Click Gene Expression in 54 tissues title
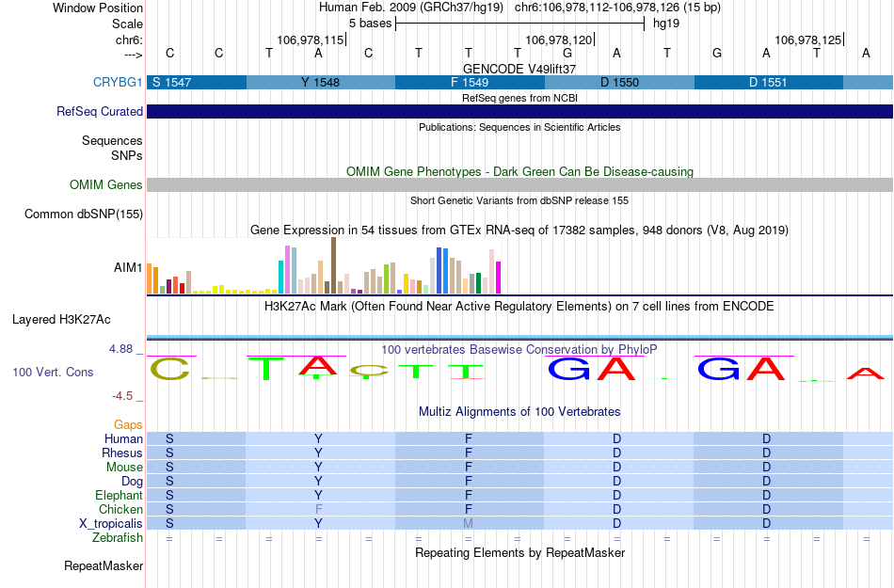 (x=519, y=230)
